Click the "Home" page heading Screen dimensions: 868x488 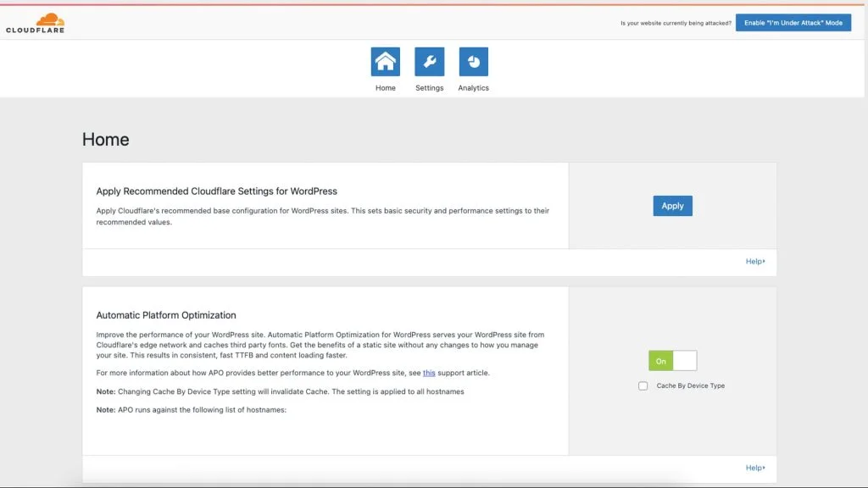pos(106,140)
